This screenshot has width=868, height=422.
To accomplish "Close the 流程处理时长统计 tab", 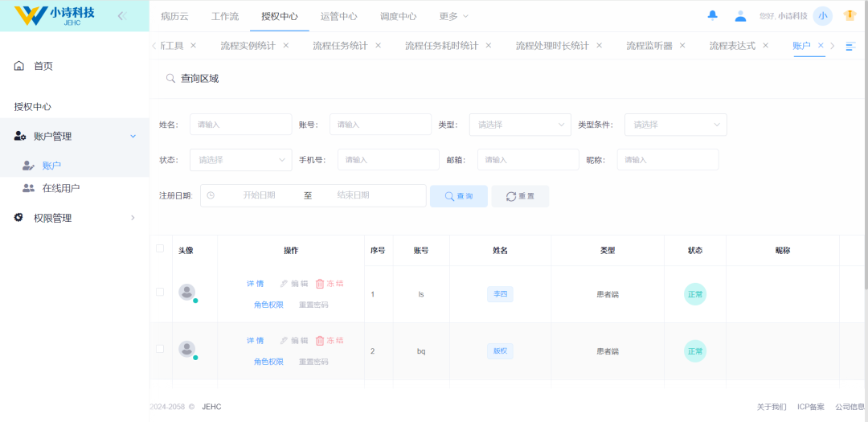I will point(599,45).
